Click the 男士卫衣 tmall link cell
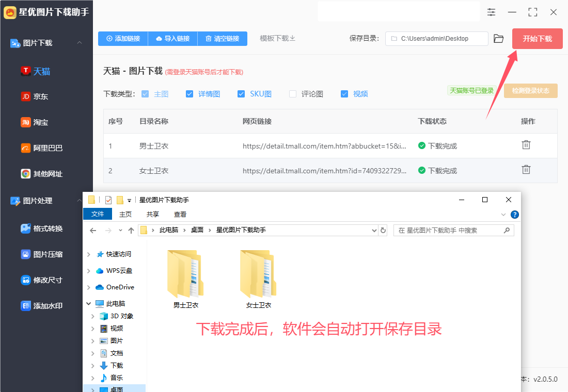 pos(325,146)
